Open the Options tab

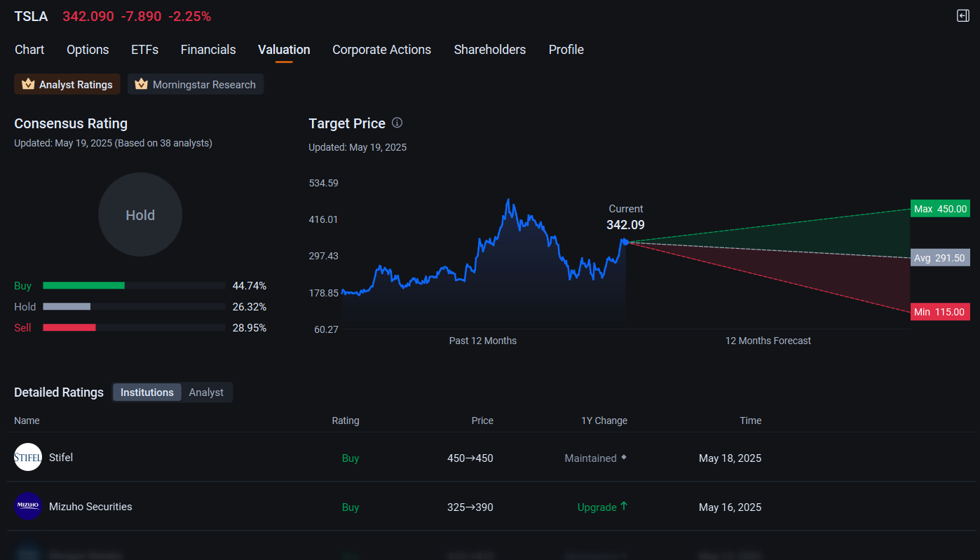point(88,50)
